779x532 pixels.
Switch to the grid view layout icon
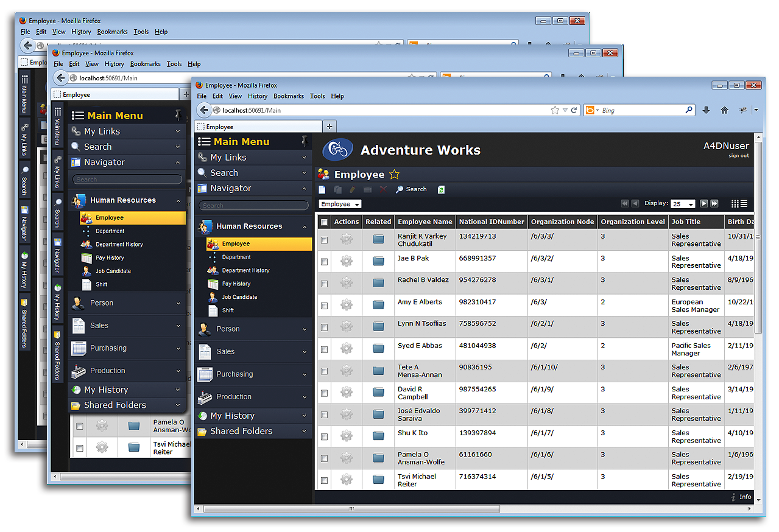[x=735, y=203]
